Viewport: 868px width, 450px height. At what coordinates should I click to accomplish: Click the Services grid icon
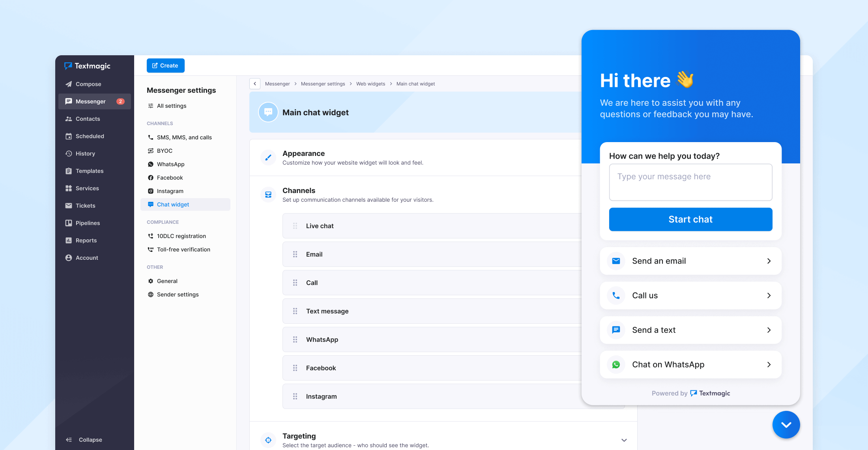tap(69, 188)
